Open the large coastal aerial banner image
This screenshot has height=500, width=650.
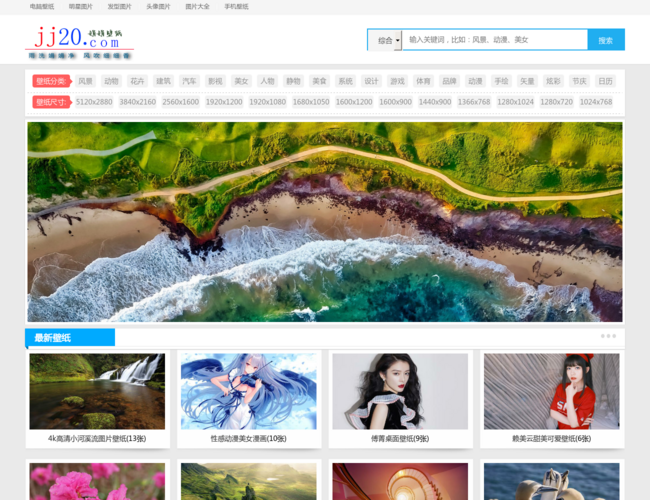tap(325, 222)
